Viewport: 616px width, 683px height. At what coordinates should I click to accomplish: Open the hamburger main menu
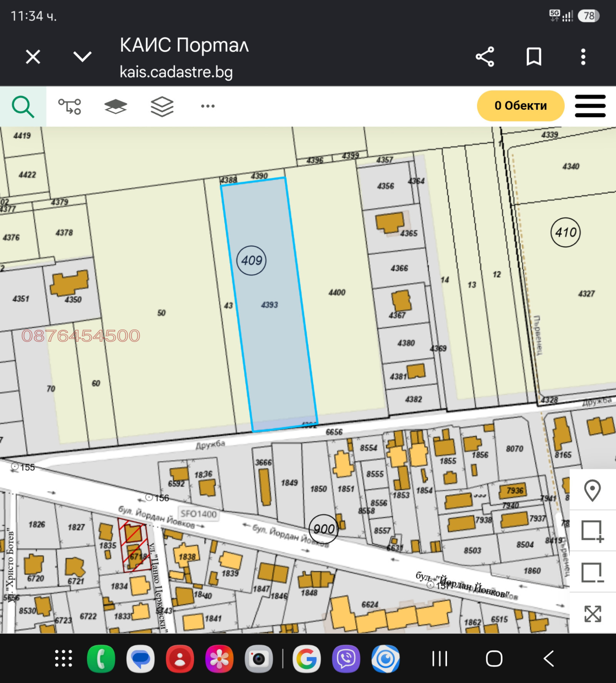click(590, 106)
